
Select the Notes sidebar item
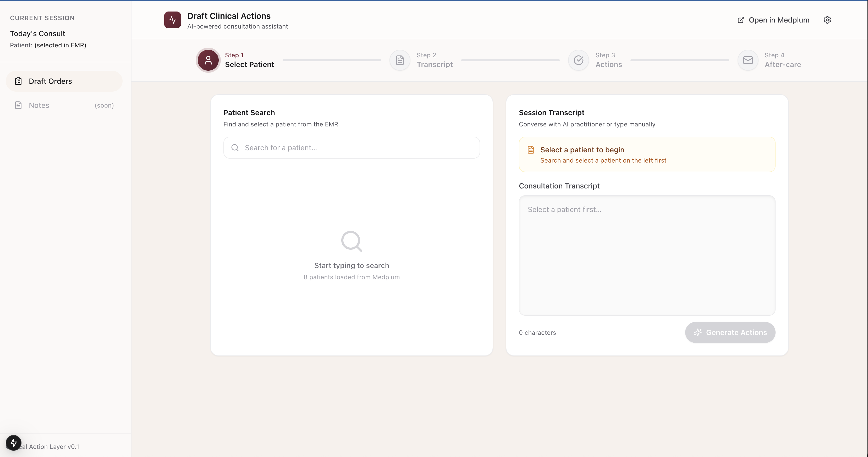tap(39, 105)
